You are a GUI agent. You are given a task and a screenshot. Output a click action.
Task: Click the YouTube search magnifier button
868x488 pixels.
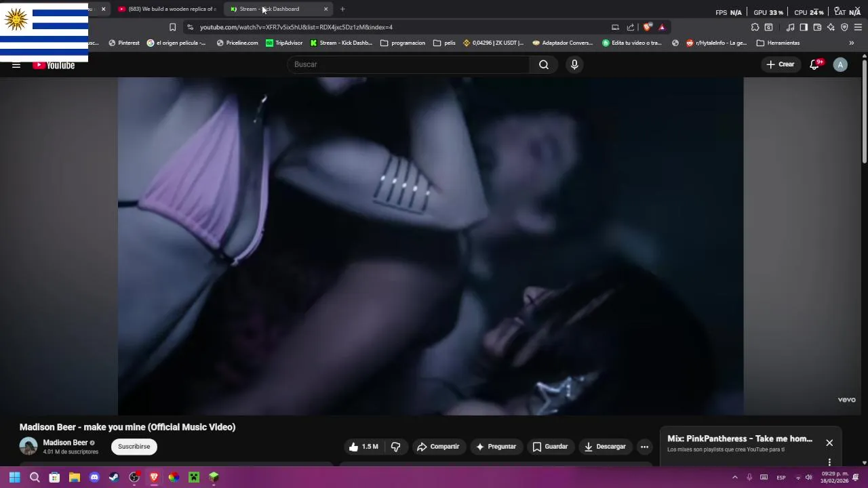coord(544,64)
